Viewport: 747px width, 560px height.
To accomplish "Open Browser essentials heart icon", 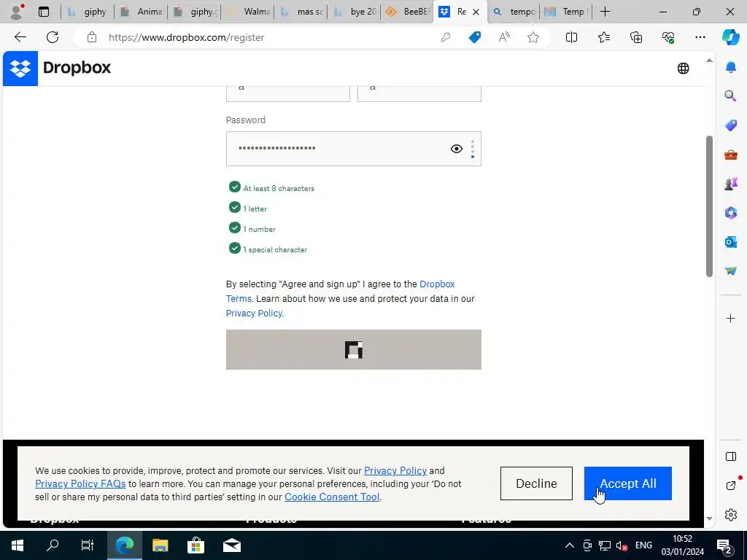I will 668,37.
